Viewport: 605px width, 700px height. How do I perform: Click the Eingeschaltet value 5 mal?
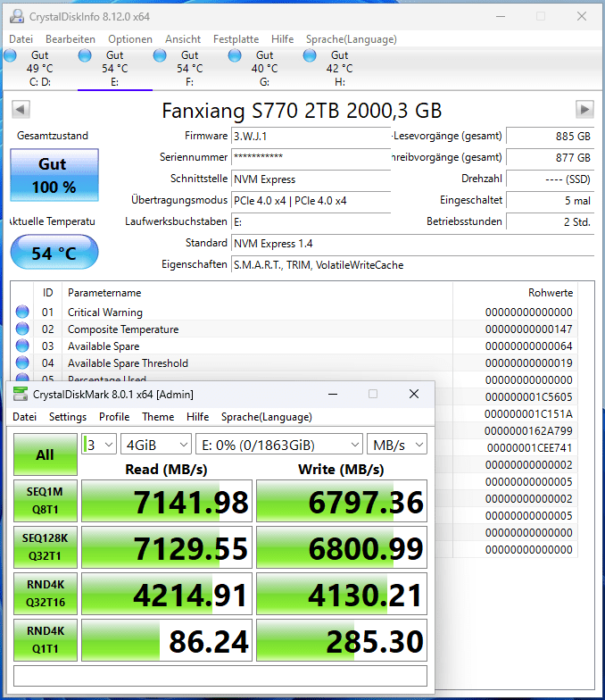(550, 200)
